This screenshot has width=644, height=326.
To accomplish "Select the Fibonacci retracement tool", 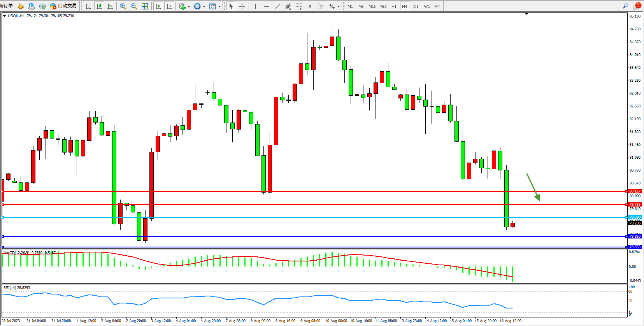I will [x=299, y=6].
